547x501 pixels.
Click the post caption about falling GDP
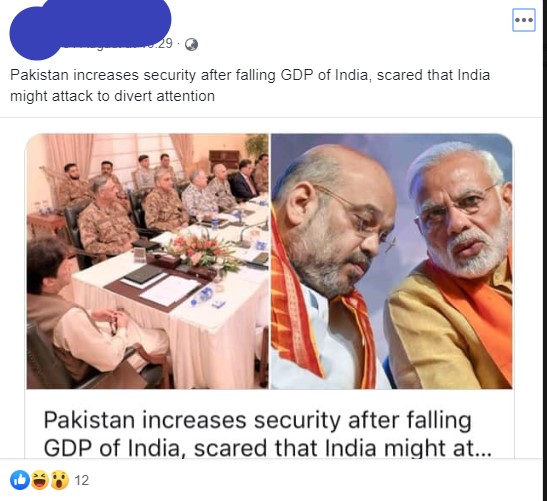tap(250, 85)
